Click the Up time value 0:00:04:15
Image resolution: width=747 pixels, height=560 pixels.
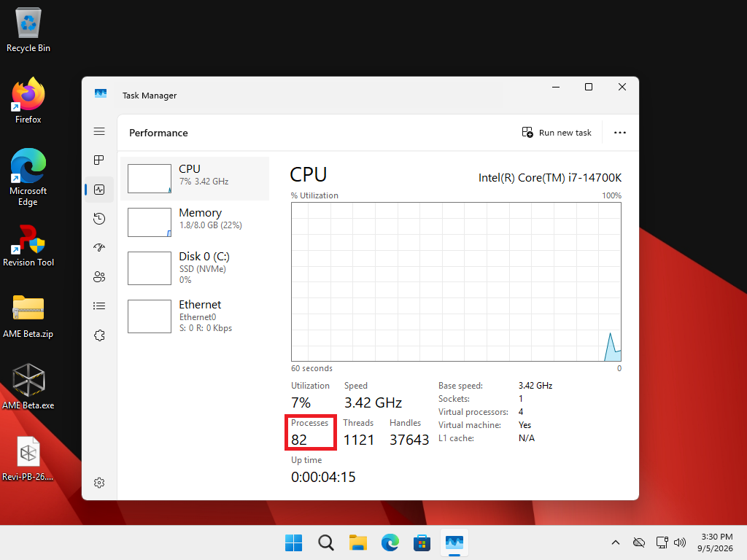pyautogui.click(x=323, y=477)
